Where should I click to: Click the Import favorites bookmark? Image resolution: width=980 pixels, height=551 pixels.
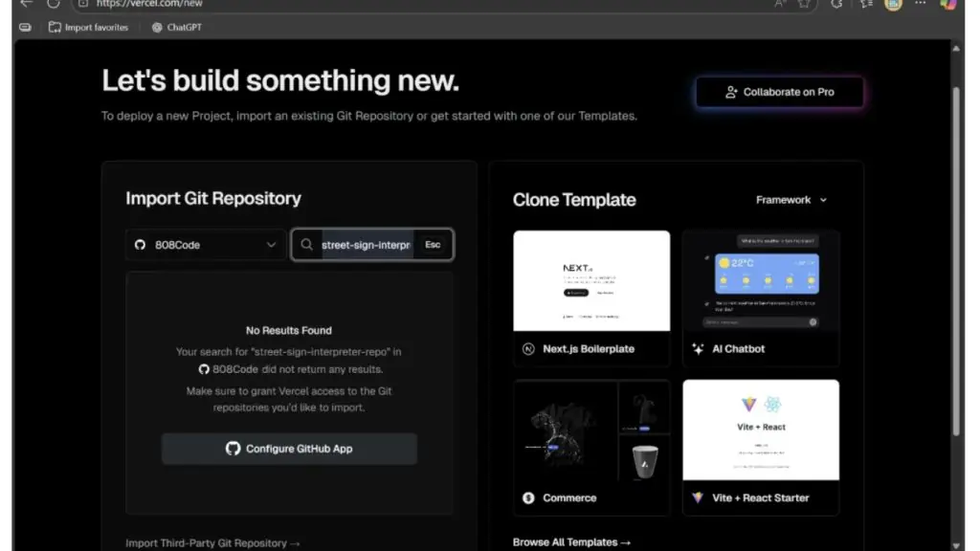click(x=88, y=28)
